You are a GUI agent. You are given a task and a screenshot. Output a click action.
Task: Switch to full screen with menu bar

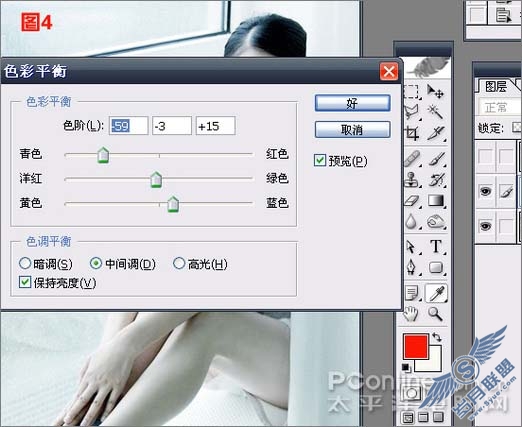[x=423, y=417]
